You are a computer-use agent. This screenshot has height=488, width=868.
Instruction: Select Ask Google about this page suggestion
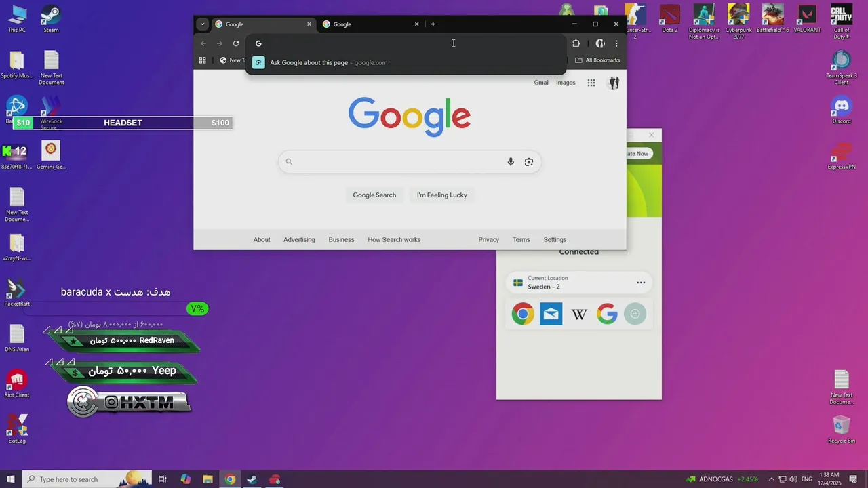pos(406,62)
